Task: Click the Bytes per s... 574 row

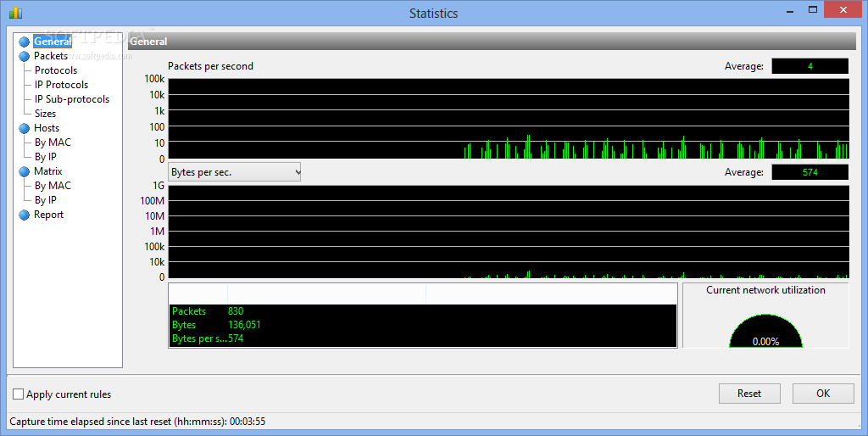Action: 423,338
